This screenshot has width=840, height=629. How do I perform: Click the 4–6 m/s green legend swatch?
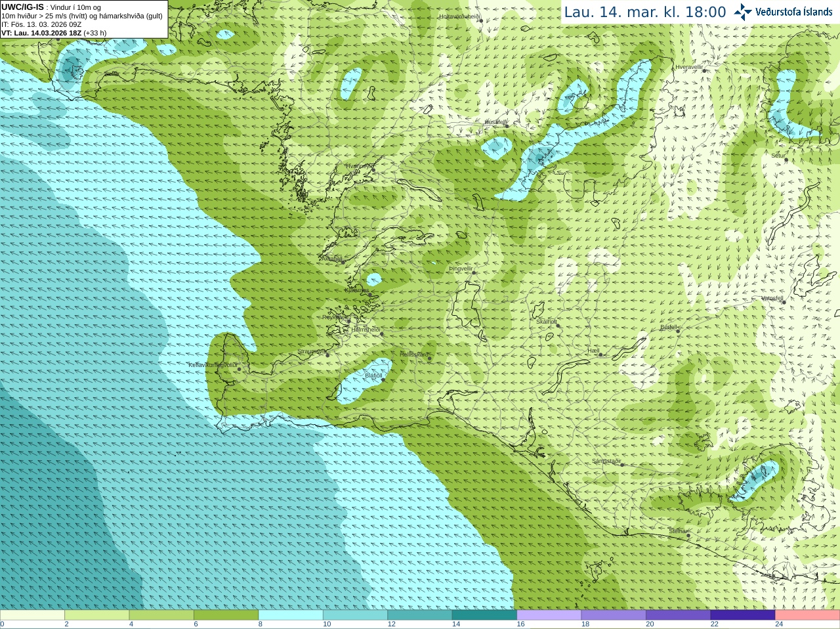161,615
